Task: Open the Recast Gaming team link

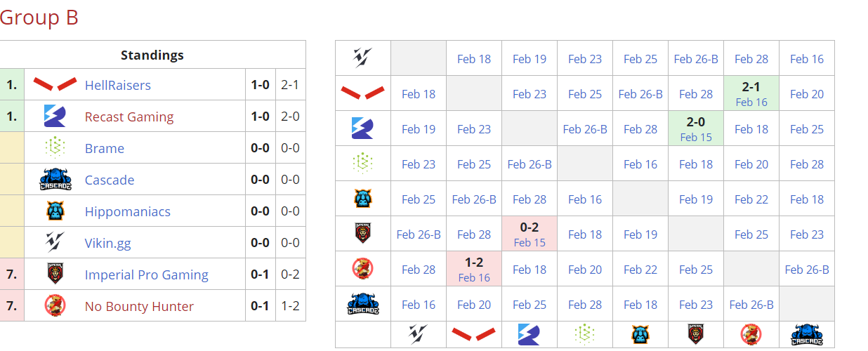Action: point(129,117)
